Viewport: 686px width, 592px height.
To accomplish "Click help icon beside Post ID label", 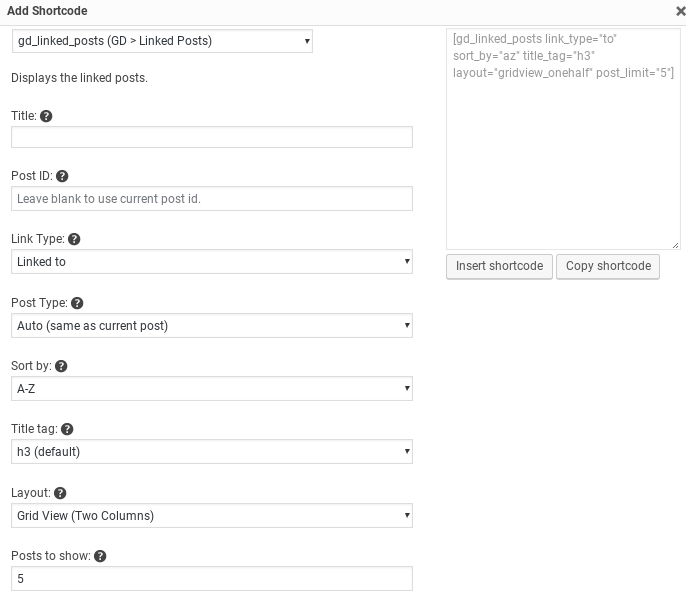I will 62,176.
